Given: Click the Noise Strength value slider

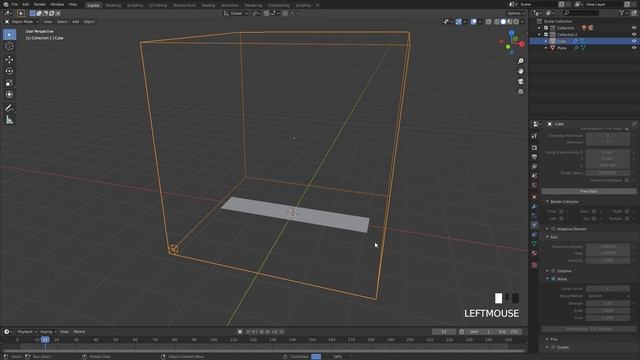Looking at the screenshot, I should [x=608, y=303].
